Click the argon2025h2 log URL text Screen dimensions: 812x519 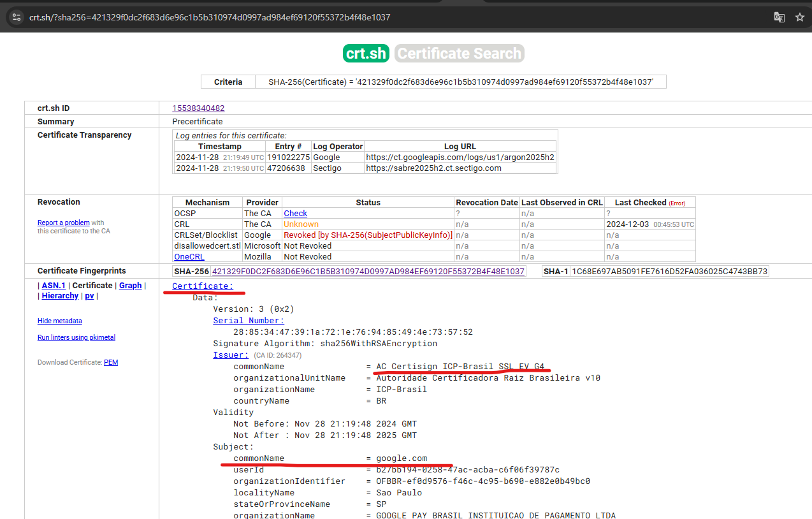[460, 157]
